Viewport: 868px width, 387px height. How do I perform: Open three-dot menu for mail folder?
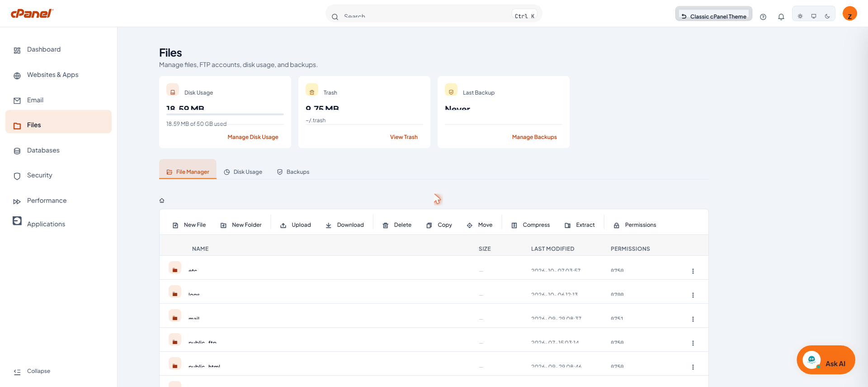(693, 319)
